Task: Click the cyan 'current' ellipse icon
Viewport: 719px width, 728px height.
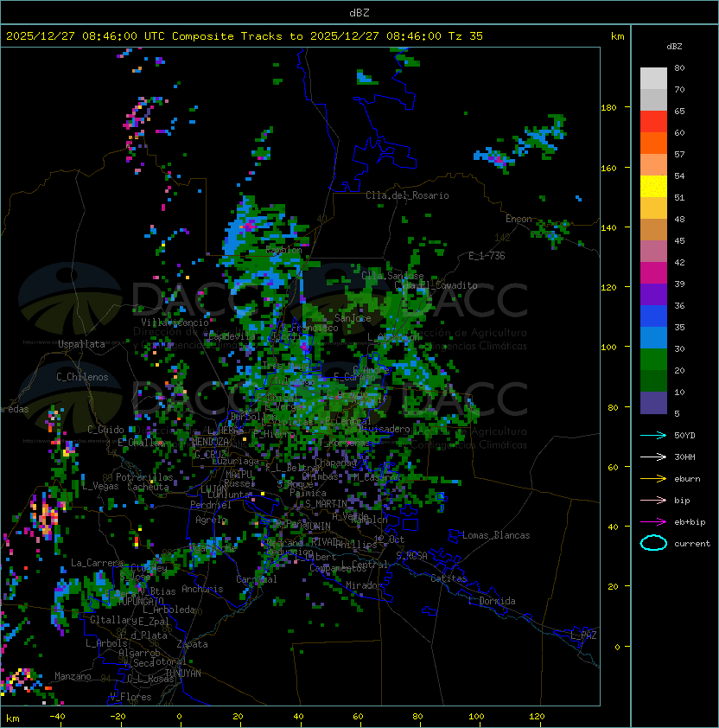Action: pos(653,543)
